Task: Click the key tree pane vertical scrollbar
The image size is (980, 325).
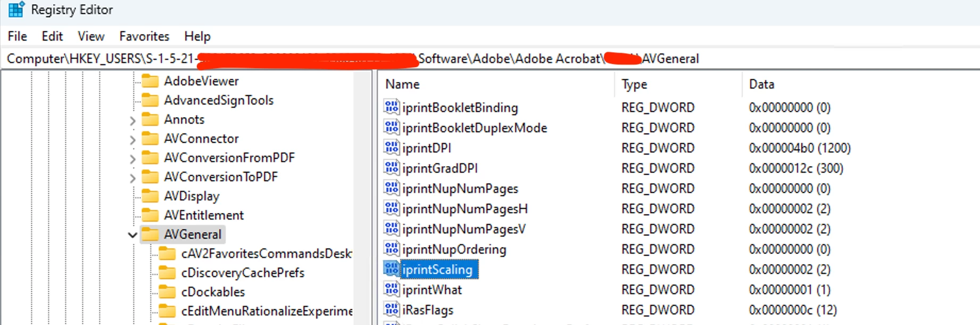Action: pos(364,197)
